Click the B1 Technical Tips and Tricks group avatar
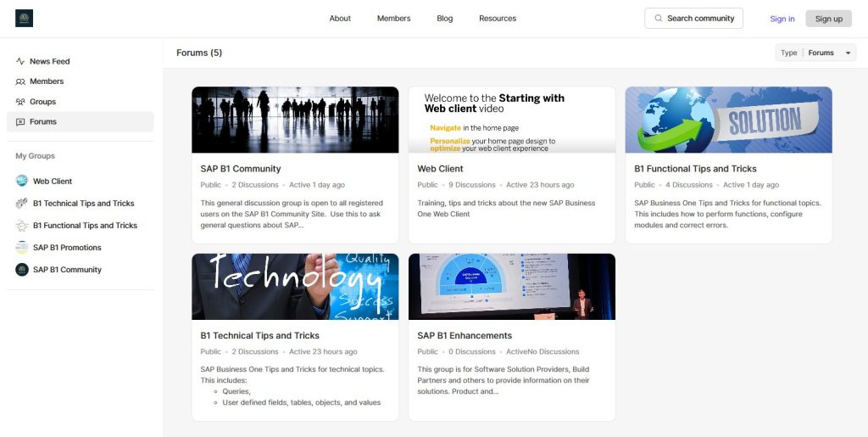Image resolution: width=868 pixels, height=437 pixels. [21, 204]
